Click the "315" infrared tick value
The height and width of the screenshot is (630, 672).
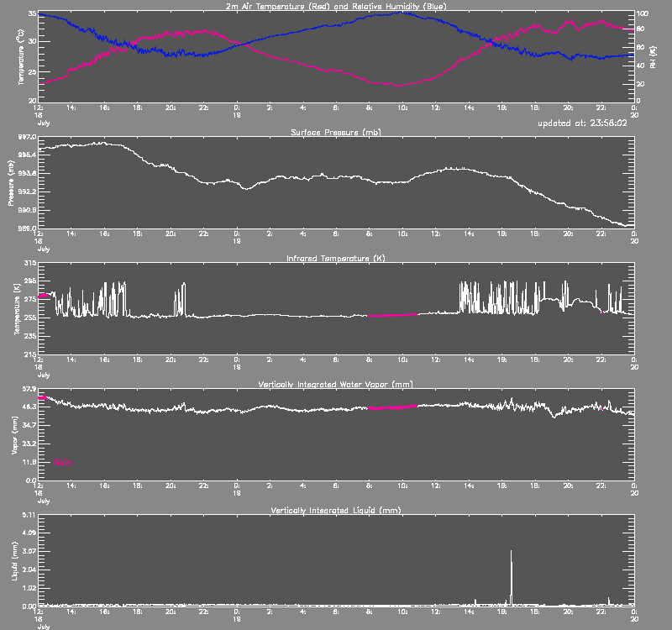(x=30, y=263)
